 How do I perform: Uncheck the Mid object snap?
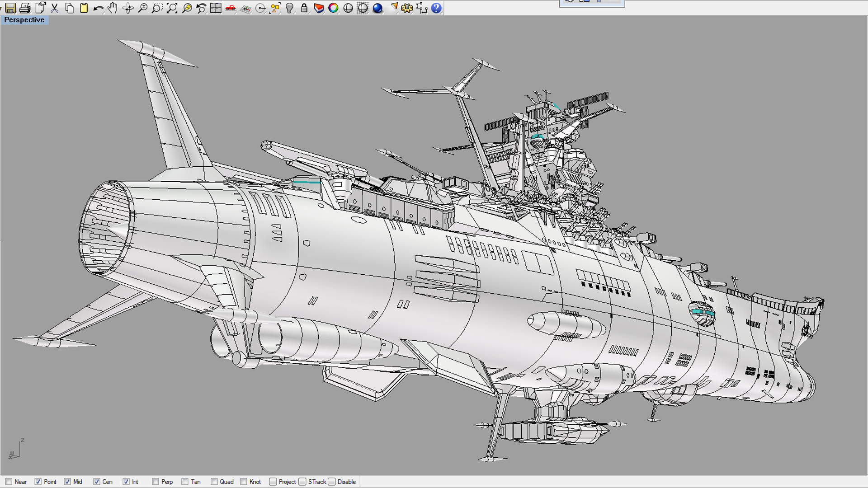[x=67, y=482]
